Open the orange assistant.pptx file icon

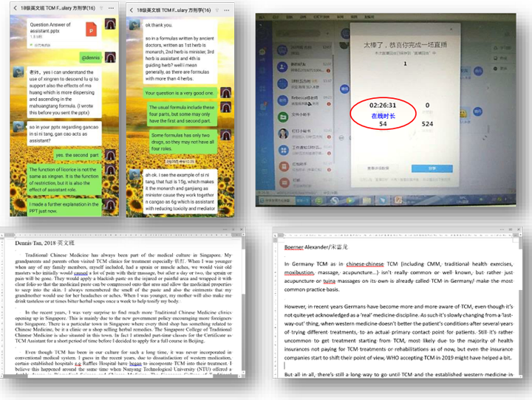(91, 30)
